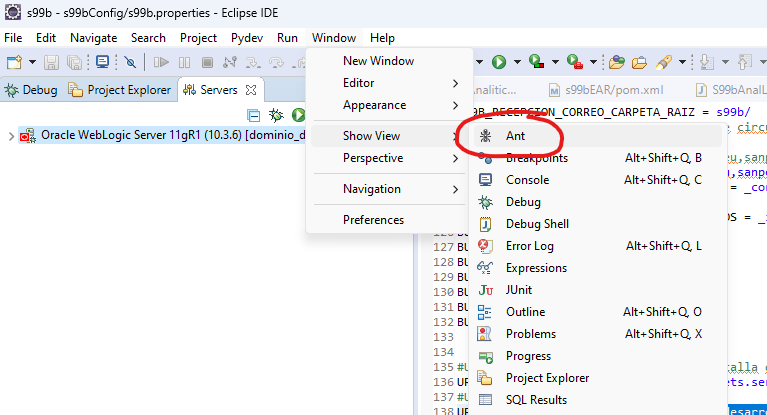Click the green Run toolbar button
The image size is (767, 415).
tap(499, 62)
